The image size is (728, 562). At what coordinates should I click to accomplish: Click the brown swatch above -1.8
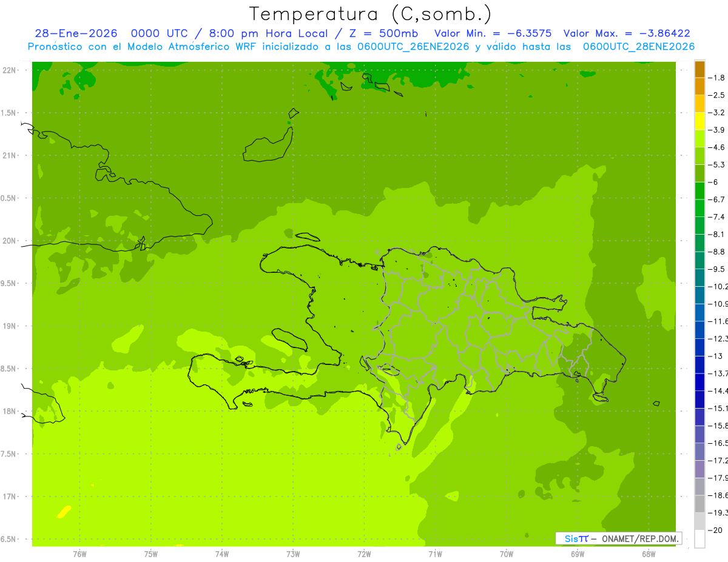click(x=699, y=69)
